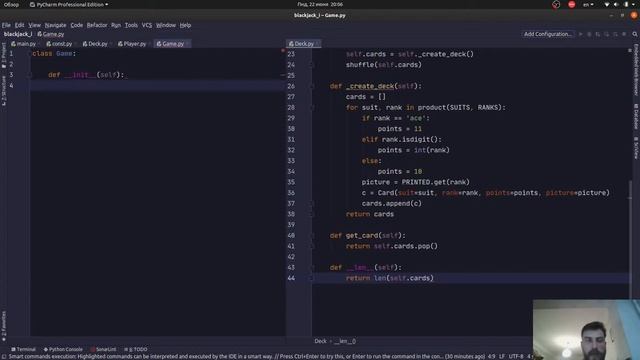Image resolution: width=640 pixels, height=360 pixels.
Task: Click the error indicator at top of Game.py gutter
Action: (x=282, y=51)
